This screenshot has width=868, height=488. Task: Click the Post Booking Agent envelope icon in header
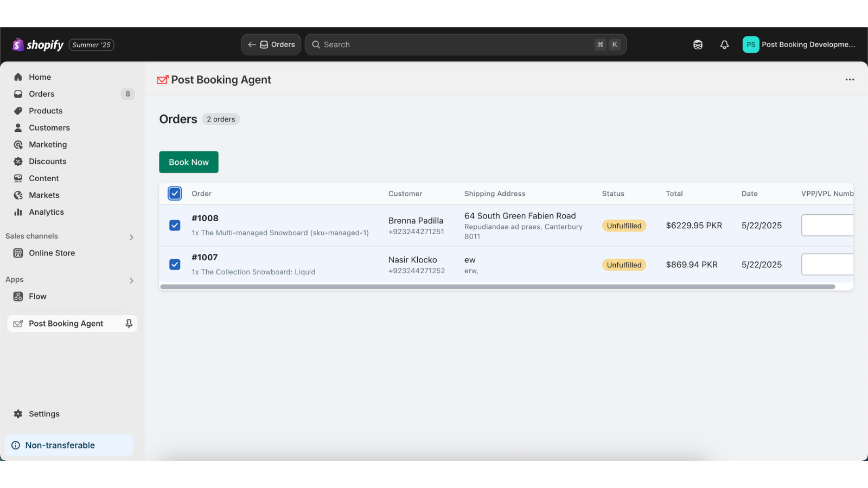click(162, 80)
